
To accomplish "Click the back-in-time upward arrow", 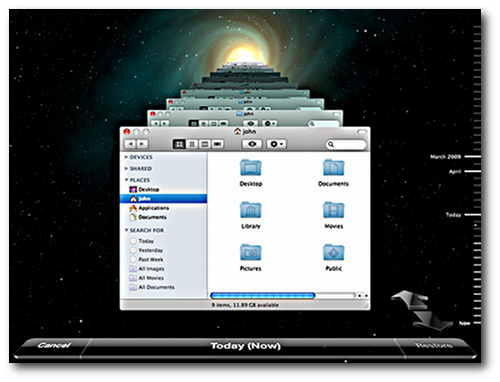I will click(x=410, y=299).
